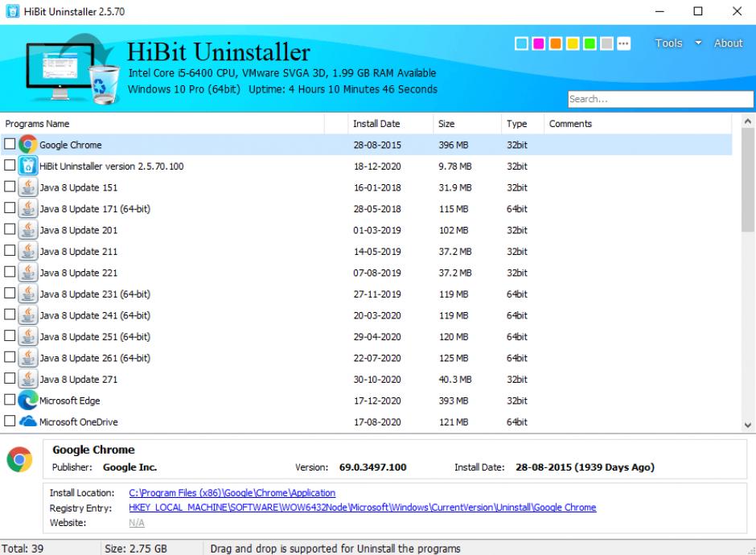Apply the light blue color theme swatch
Image resolution: width=756 pixels, height=555 pixels.
coord(521,43)
